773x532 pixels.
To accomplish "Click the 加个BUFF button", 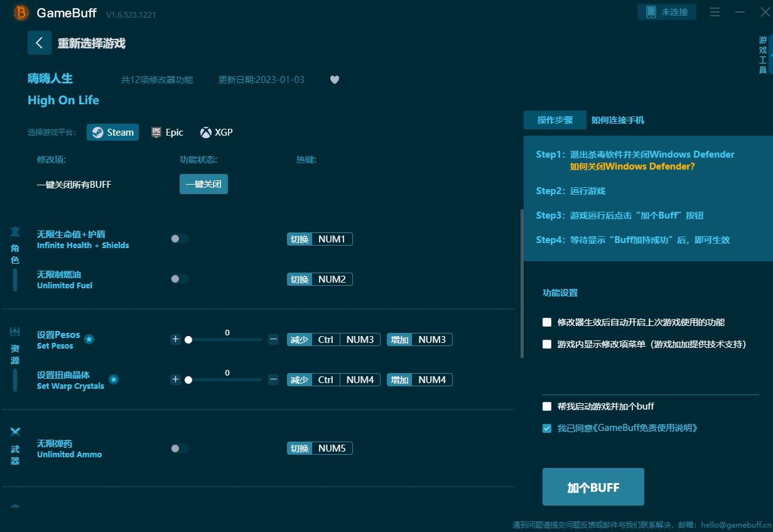I will [593, 487].
